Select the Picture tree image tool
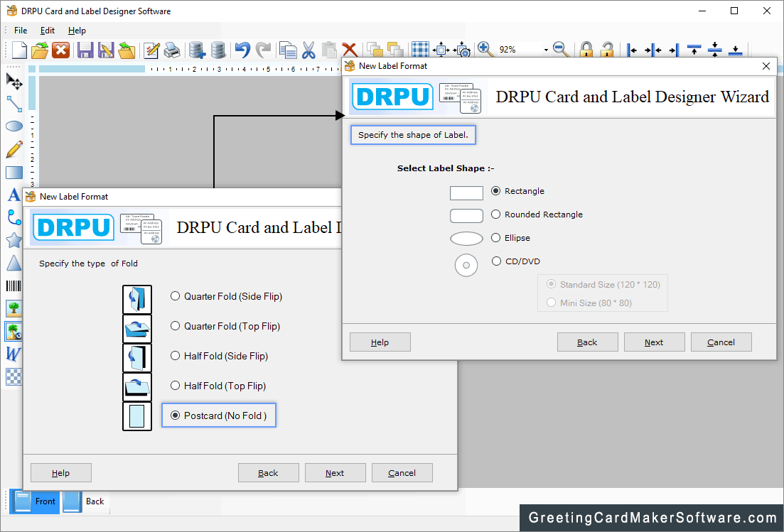The image size is (784, 532). click(x=14, y=308)
